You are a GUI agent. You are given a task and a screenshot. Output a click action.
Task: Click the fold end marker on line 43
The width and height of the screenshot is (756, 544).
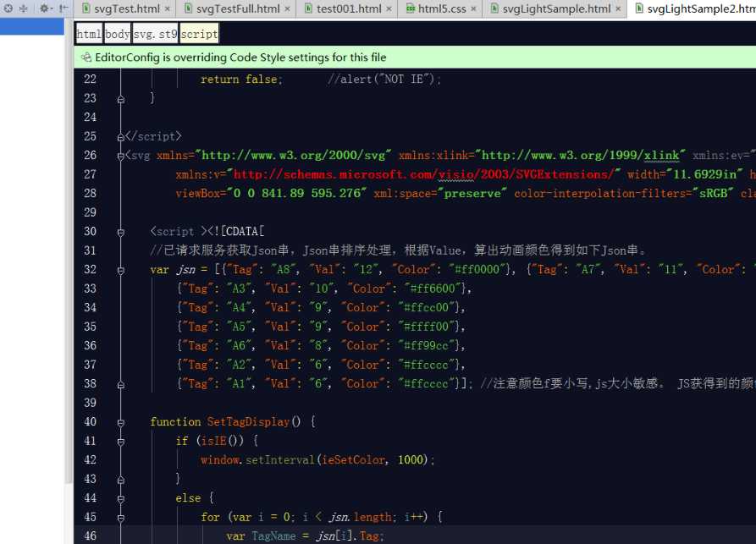click(x=121, y=480)
